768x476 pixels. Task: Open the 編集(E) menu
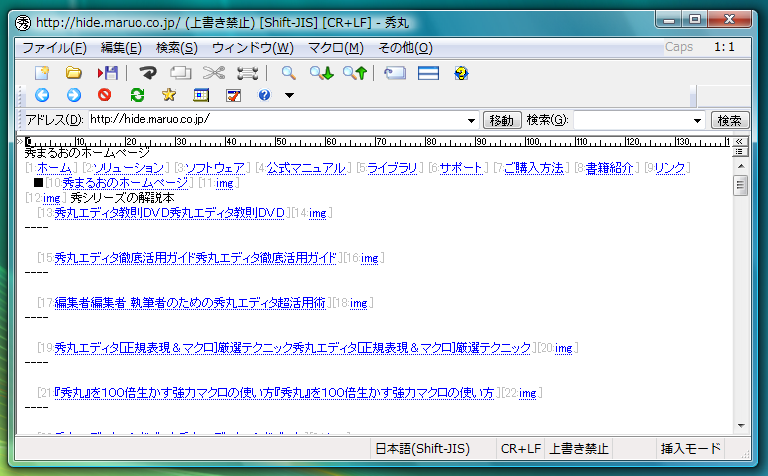121,48
